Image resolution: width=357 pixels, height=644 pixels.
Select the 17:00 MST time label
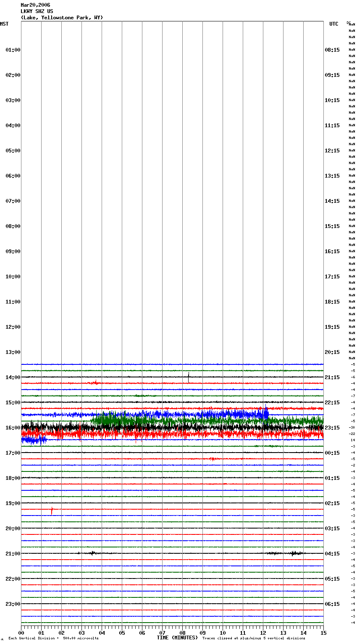13,453
